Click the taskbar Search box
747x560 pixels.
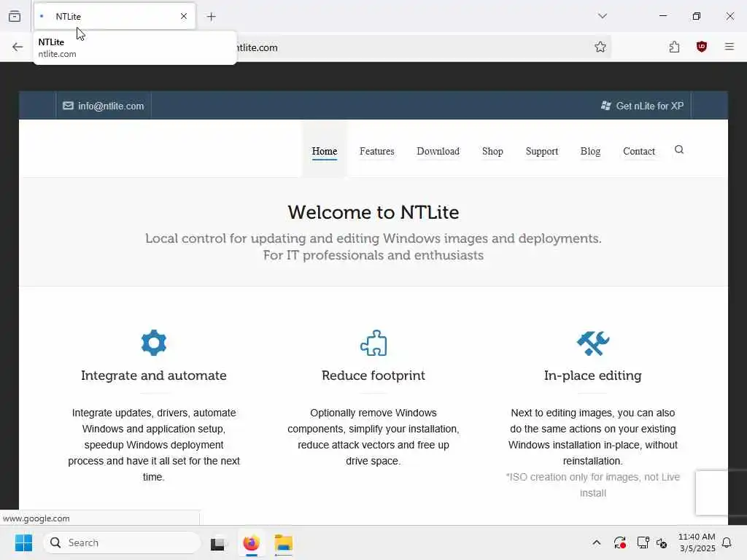(x=122, y=542)
